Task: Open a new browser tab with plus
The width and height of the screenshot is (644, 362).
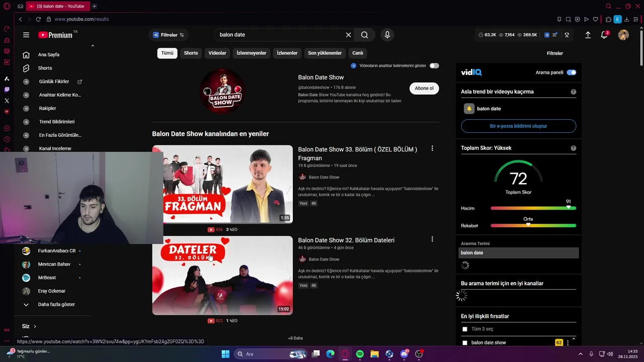Action: (94, 6)
